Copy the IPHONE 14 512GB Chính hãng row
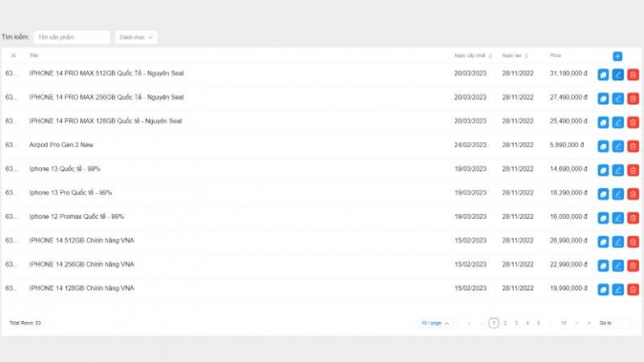The image size is (644, 362). click(603, 242)
